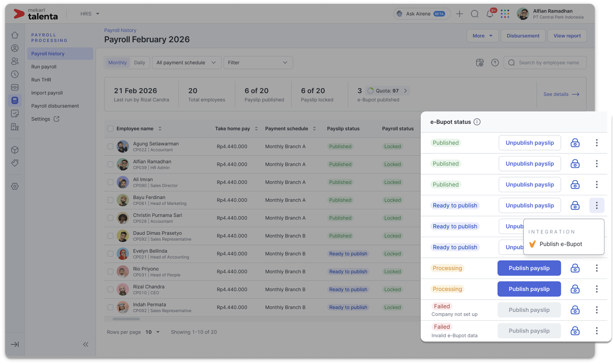Click the View report button
613x364 pixels.
point(567,36)
